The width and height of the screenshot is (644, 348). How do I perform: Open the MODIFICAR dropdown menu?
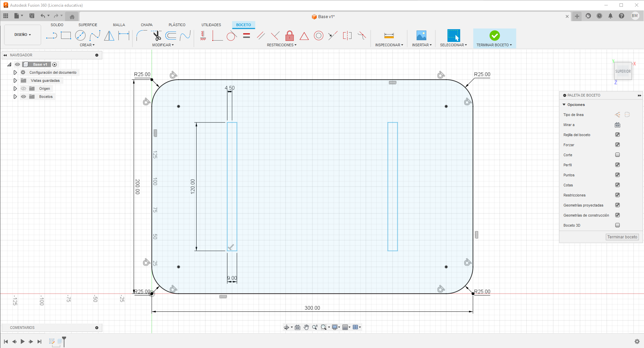163,45
